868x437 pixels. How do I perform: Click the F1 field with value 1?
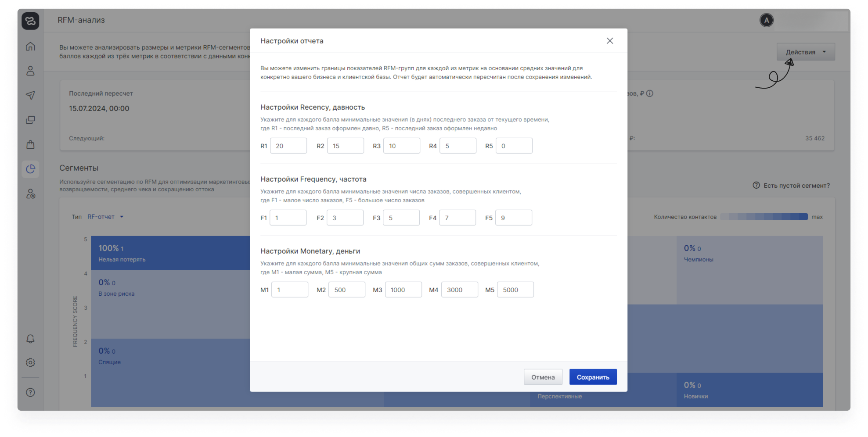click(288, 218)
